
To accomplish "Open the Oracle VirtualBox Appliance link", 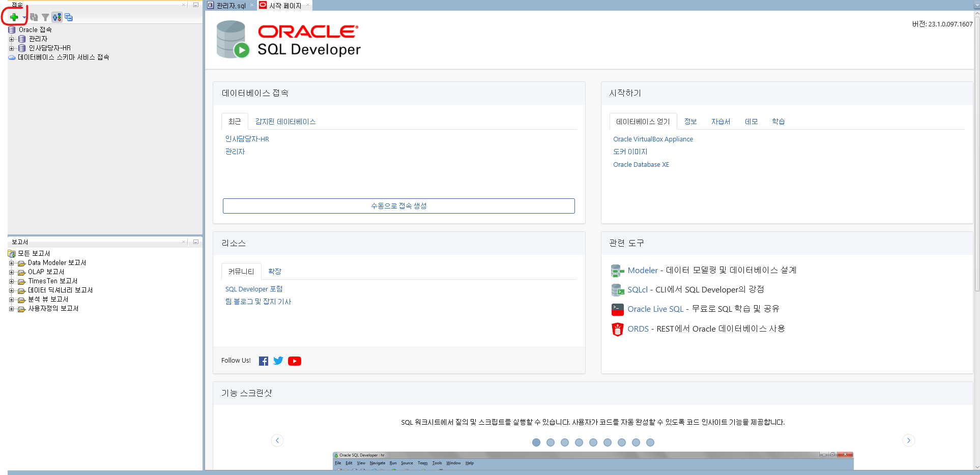I will click(653, 139).
